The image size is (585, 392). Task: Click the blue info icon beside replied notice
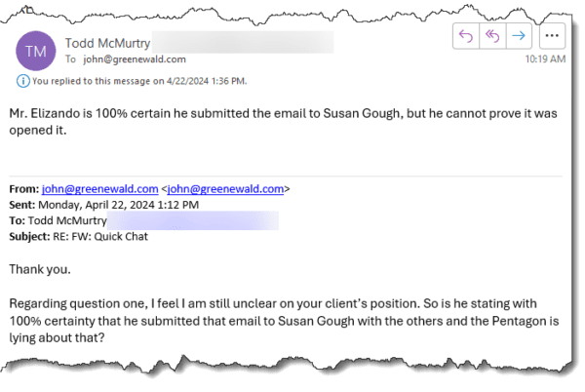coord(22,81)
